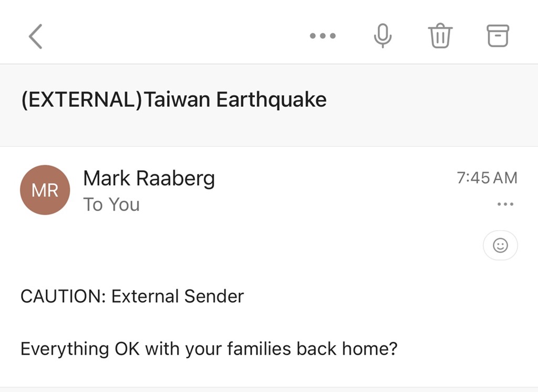Tap the microphone icon
Image resolution: width=538 pixels, height=392 pixels.
click(x=382, y=36)
